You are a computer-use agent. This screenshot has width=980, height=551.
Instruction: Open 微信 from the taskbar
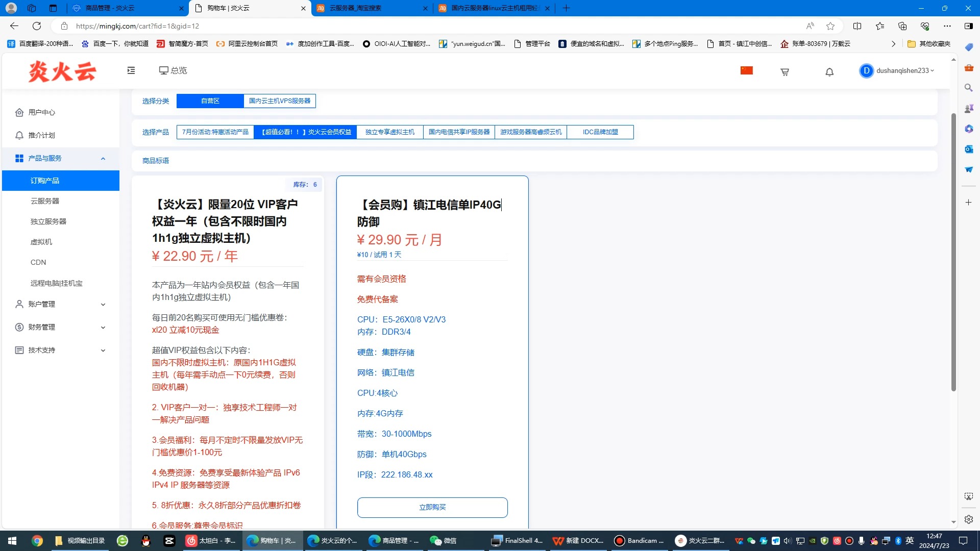click(x=443, y=541)
